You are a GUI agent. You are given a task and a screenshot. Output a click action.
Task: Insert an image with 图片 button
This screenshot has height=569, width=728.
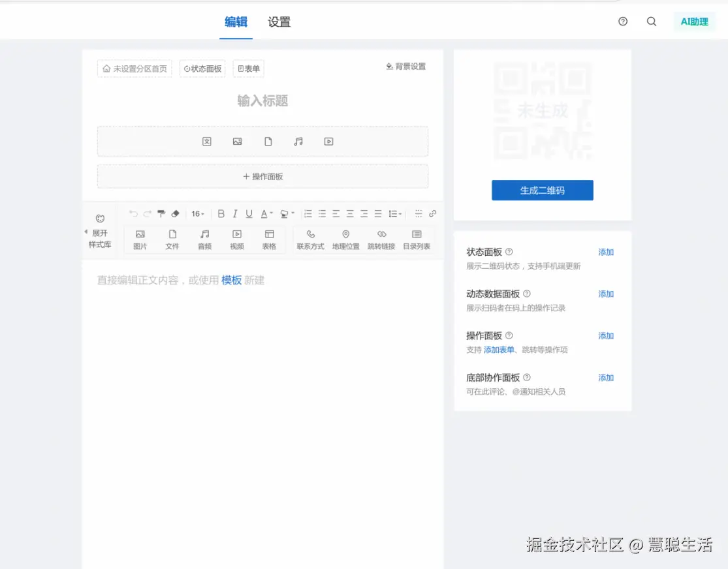coord(140,239)
